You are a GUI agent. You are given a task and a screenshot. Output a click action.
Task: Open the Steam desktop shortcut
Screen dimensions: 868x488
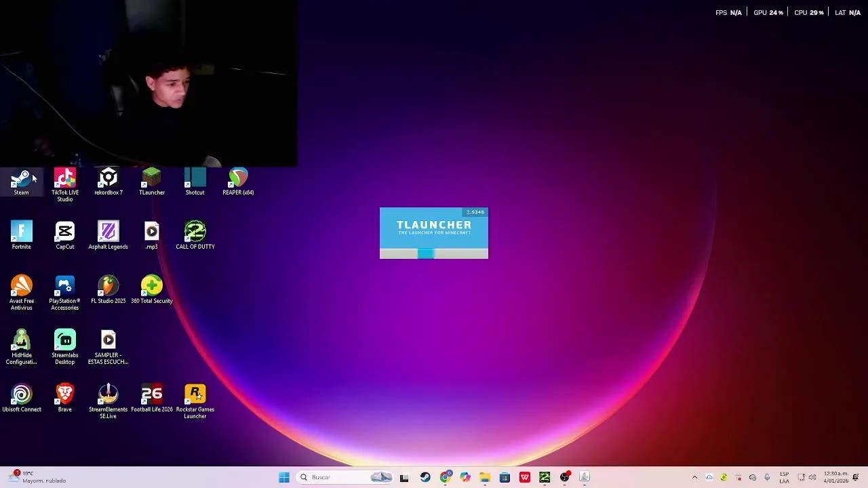pos(21,182)
